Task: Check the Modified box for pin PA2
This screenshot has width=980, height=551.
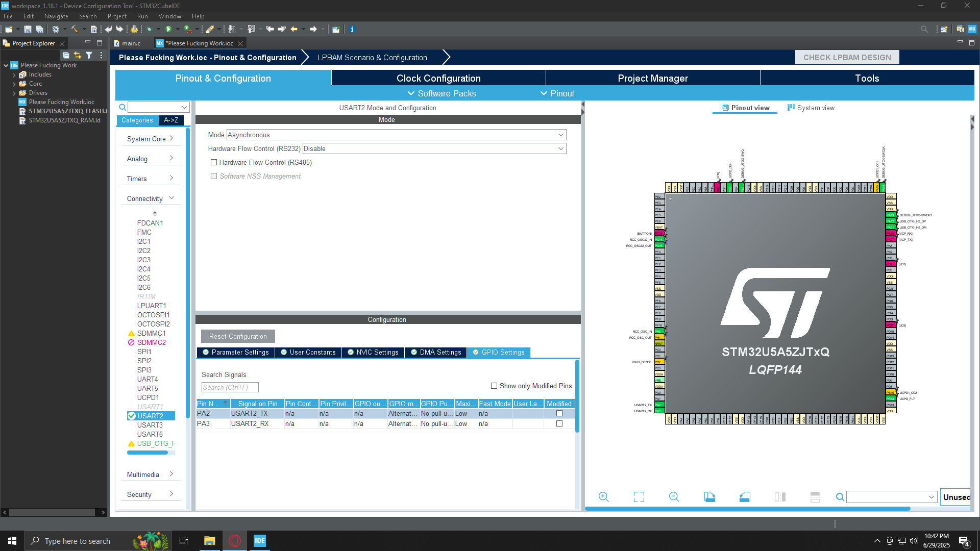Action: [x=559, y=413]
